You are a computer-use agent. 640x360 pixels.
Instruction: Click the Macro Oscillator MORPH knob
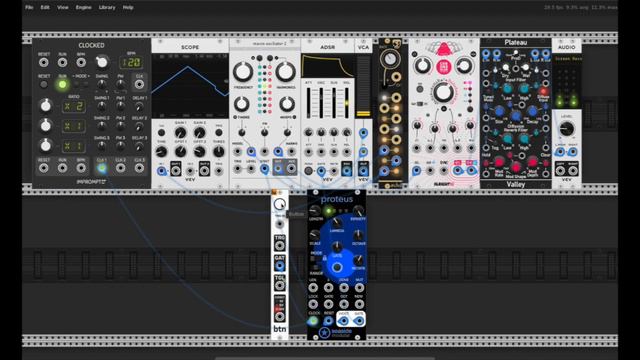[x=287, y=104]
